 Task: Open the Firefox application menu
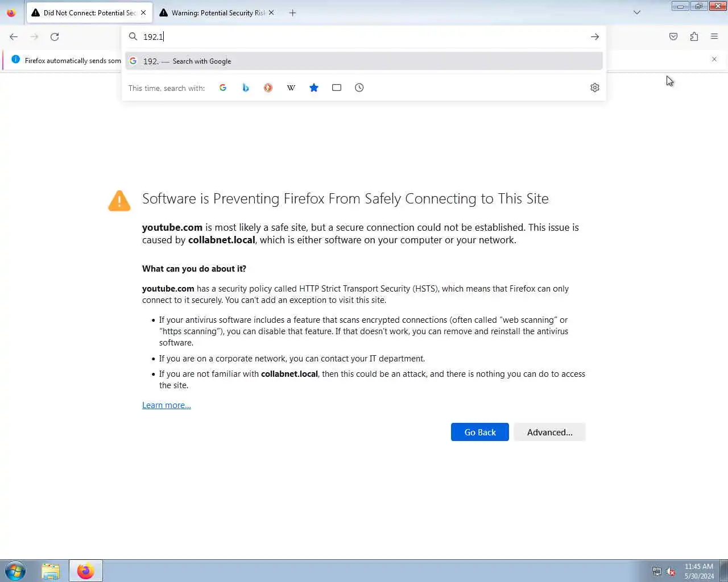tap(714, 36)
